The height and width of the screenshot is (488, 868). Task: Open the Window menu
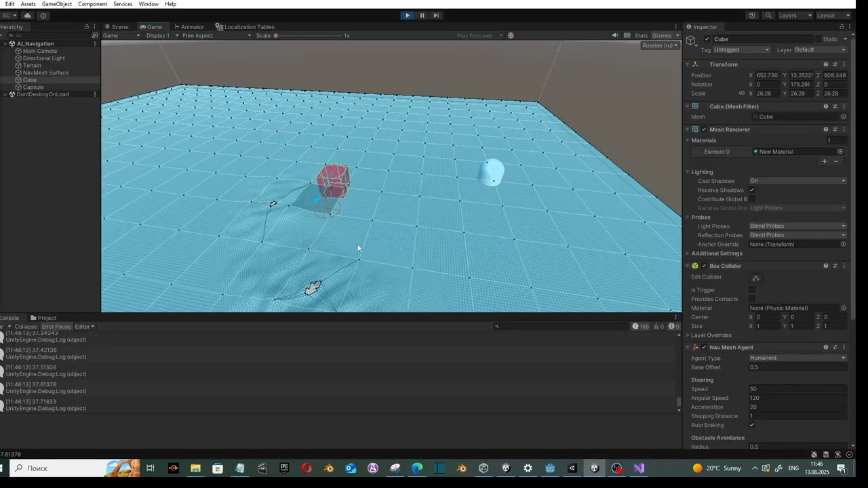coord(149,4)
